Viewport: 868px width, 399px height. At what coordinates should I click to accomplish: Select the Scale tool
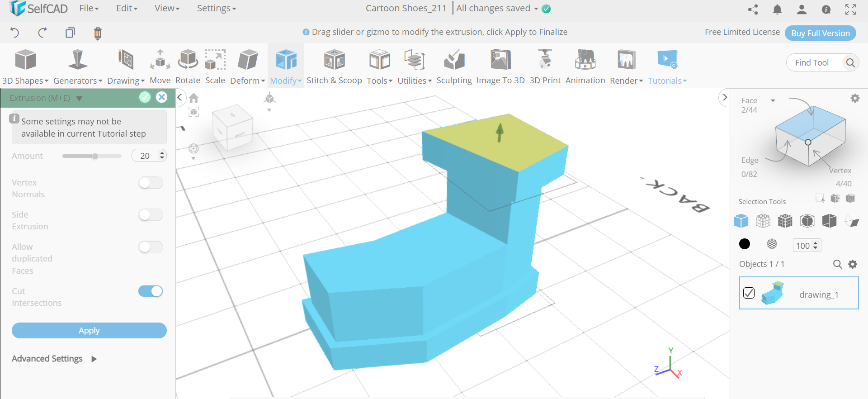click(x=215, y=67)
